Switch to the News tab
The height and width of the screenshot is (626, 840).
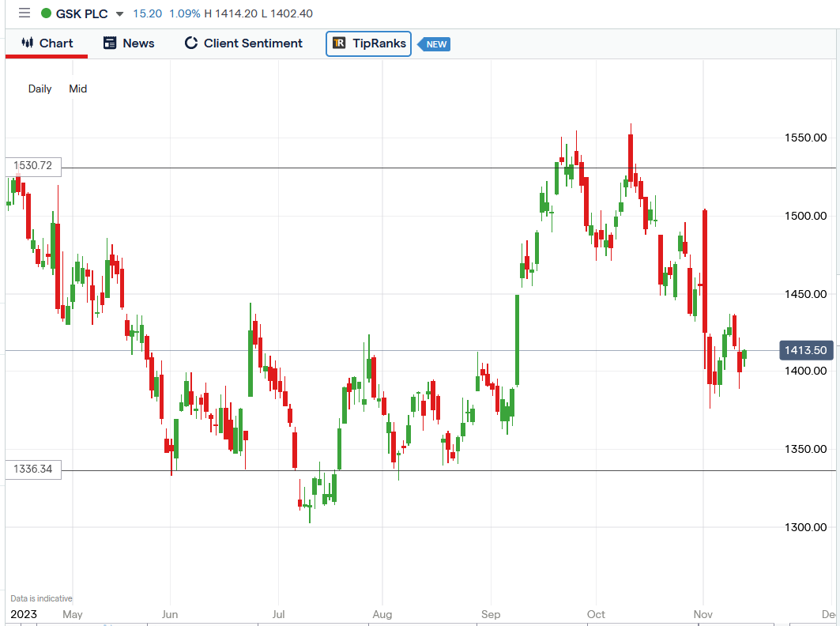point(129,43)
